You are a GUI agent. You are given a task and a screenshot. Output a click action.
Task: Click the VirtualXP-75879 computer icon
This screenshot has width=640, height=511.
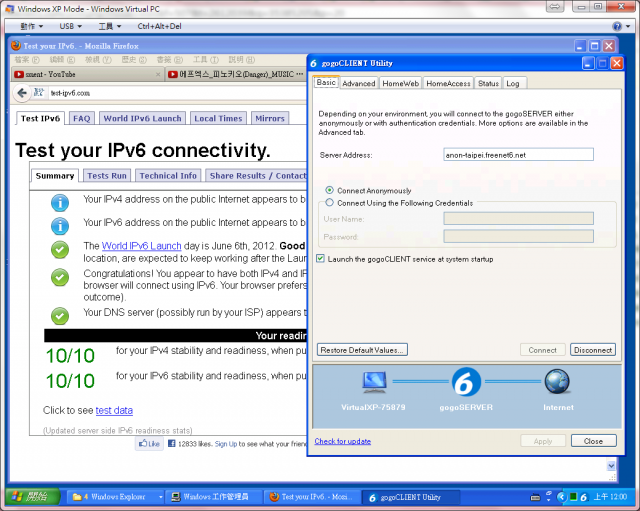374,382
